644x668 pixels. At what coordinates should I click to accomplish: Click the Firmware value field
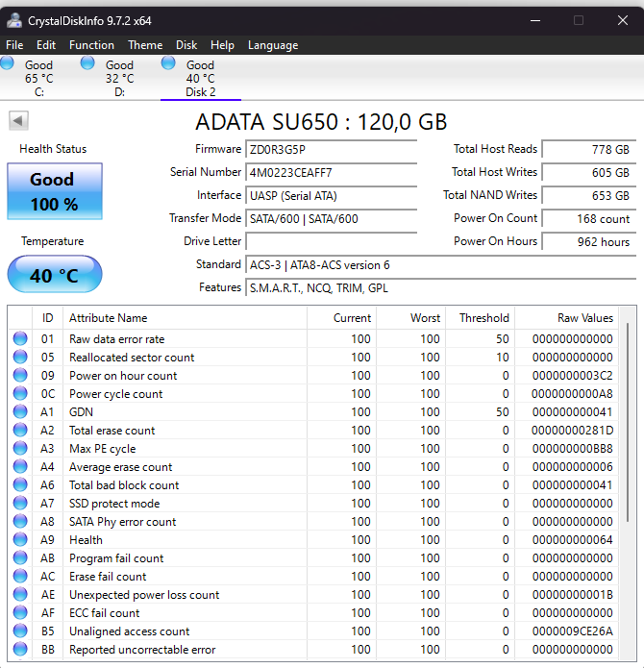click(x=331, y=150)
